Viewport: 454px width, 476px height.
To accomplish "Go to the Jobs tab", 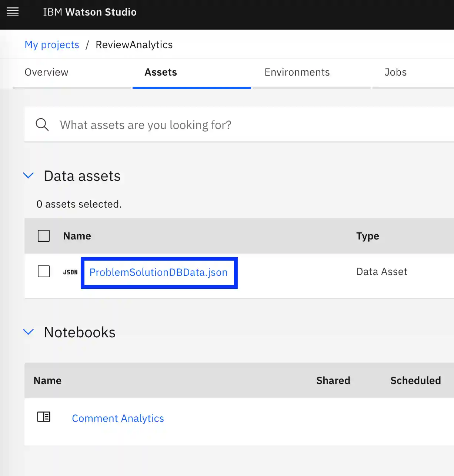I will pyautogui.click(x=395, y=72).
